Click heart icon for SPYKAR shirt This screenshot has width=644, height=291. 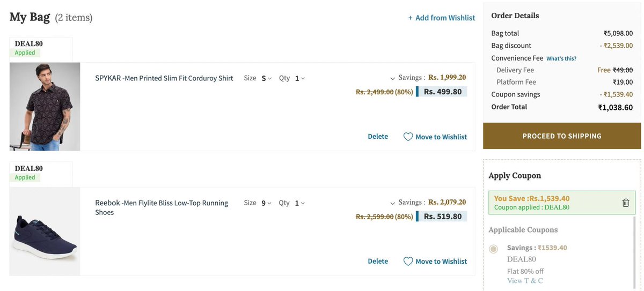pos(408,137)
